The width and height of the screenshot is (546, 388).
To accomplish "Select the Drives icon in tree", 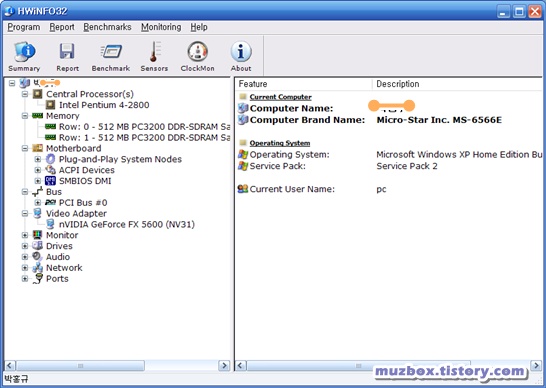I will point(37,246).
